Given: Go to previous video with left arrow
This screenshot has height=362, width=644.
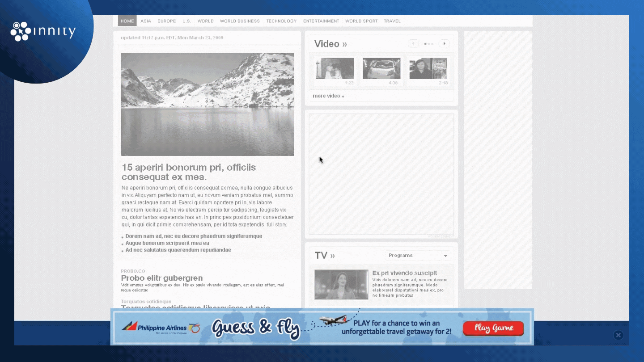Looking at the screenshot, I should pyautogui.click(x=413, y=43).
